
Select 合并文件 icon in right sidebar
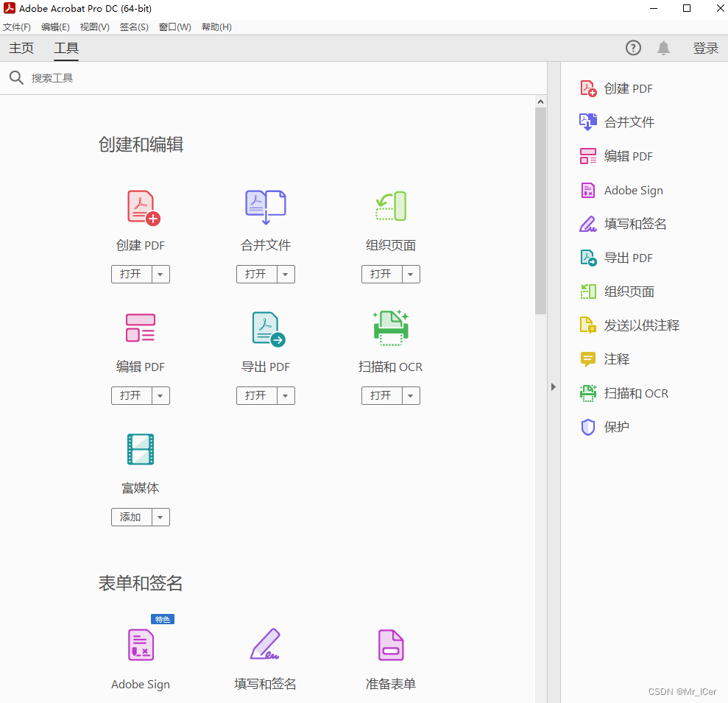click(588, 122)
